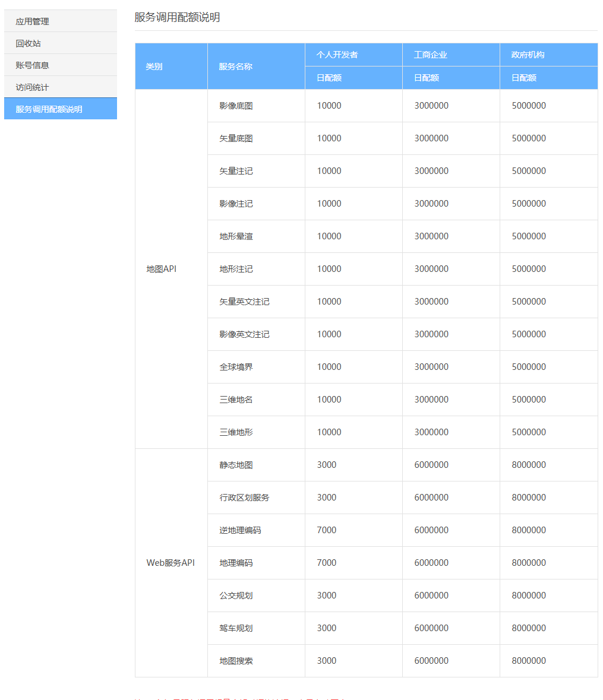Image resolution: width=603 pixels, height=700 pixels.
Task: Select the 个人开发者 header cell
Action: point(337,55)
